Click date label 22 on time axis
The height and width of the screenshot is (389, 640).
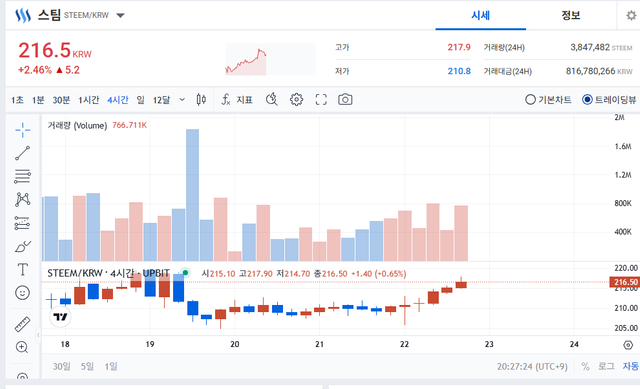[404, 345]
